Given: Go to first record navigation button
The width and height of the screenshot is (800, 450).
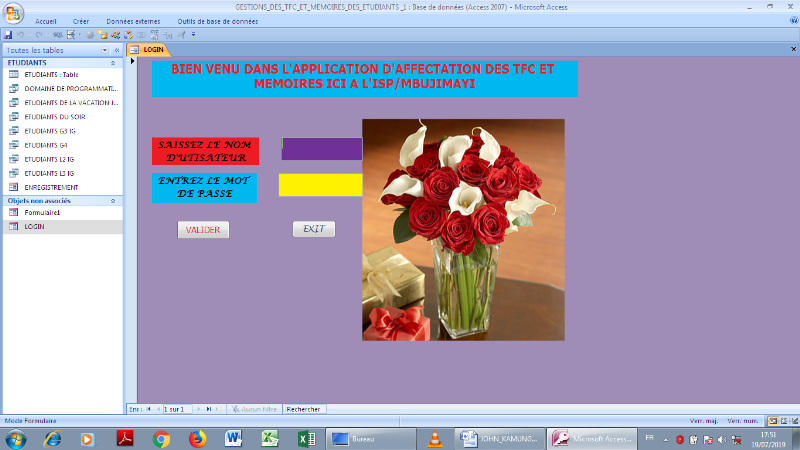Looking at the screenshot, I should click(149, 409).
